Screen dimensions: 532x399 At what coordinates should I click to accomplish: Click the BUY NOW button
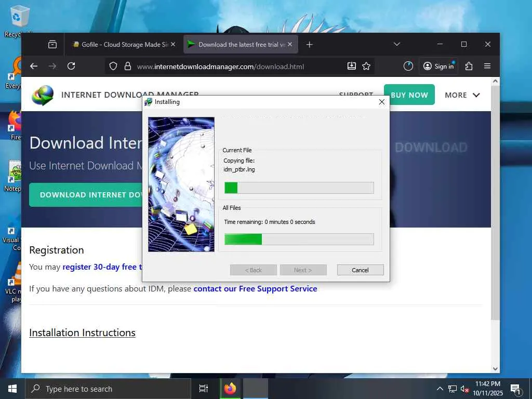point(409,95)
